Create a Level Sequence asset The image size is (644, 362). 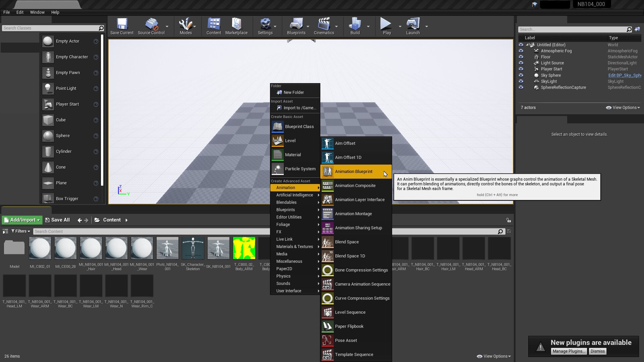pos(356,312)
